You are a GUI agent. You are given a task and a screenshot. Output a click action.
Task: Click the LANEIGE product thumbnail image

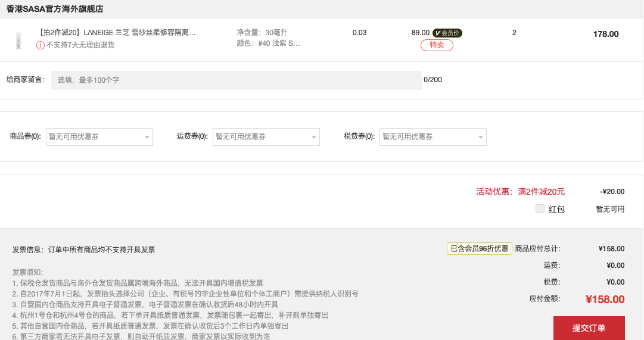coord(18,40)
